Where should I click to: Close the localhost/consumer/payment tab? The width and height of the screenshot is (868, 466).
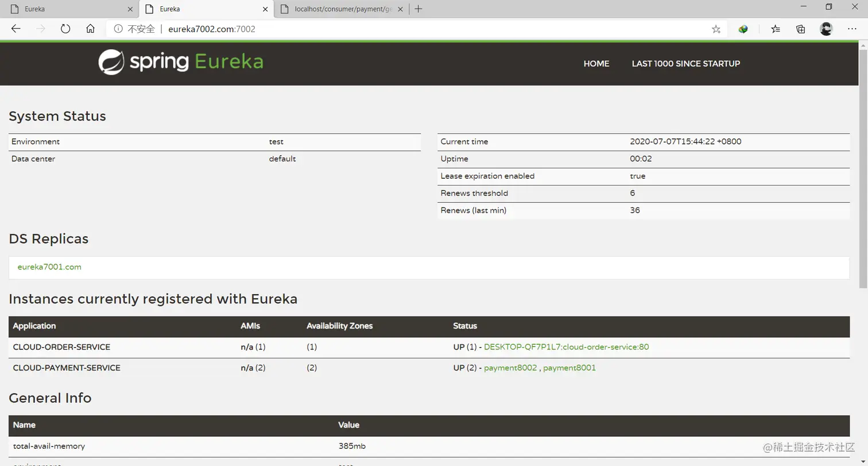point(400,9)
